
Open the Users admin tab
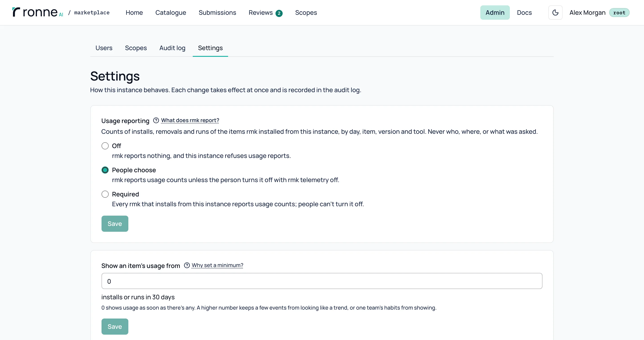pos(104,48)
